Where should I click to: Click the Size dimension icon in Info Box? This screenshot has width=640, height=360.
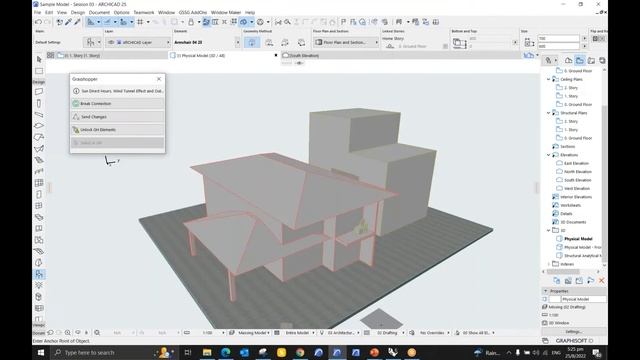point(529,42)
